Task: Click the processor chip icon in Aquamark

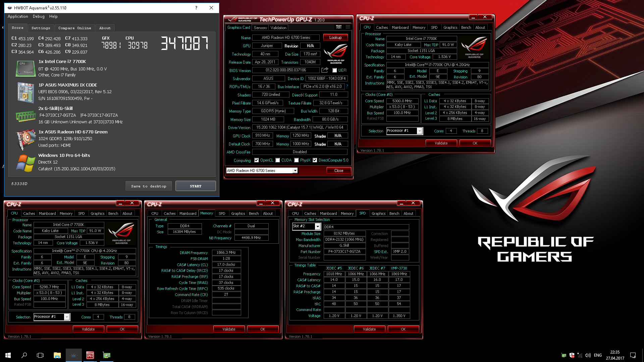Action: coord(25,68)
